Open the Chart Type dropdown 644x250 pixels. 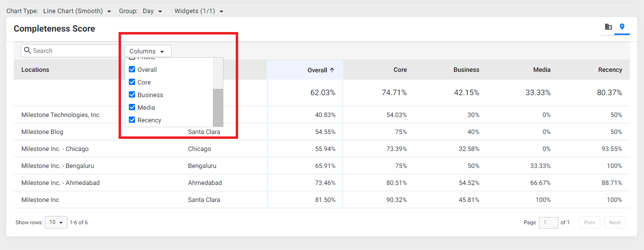click(x=77, y=11)
